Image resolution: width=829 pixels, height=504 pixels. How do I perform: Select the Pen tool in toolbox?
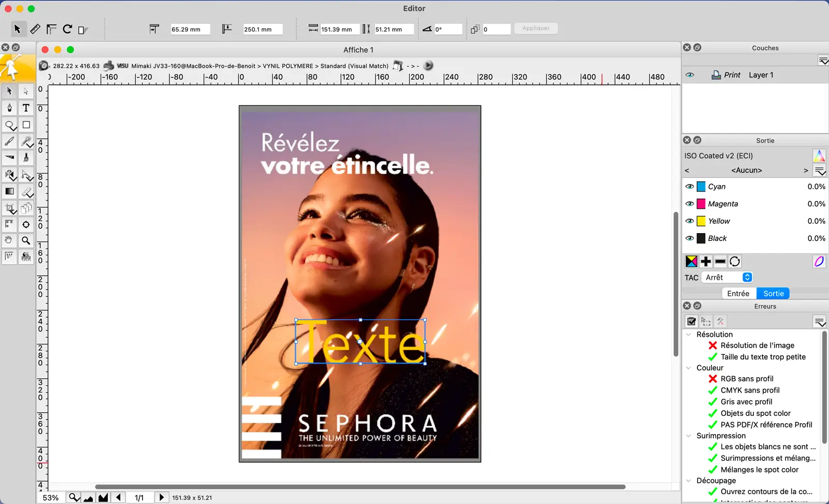point(9,108)
